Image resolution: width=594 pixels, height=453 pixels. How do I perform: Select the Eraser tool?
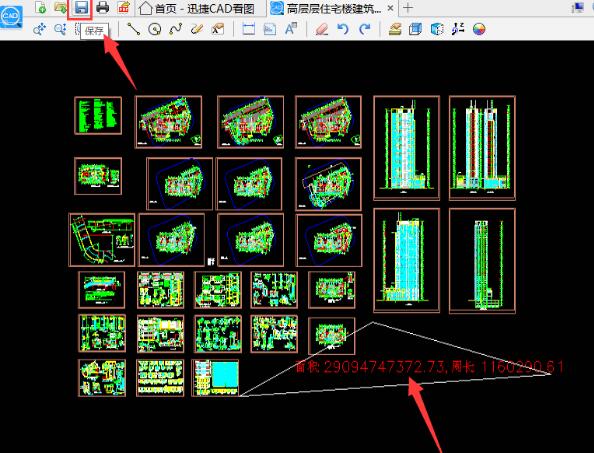pyautogui.click(x=322, y=29)
